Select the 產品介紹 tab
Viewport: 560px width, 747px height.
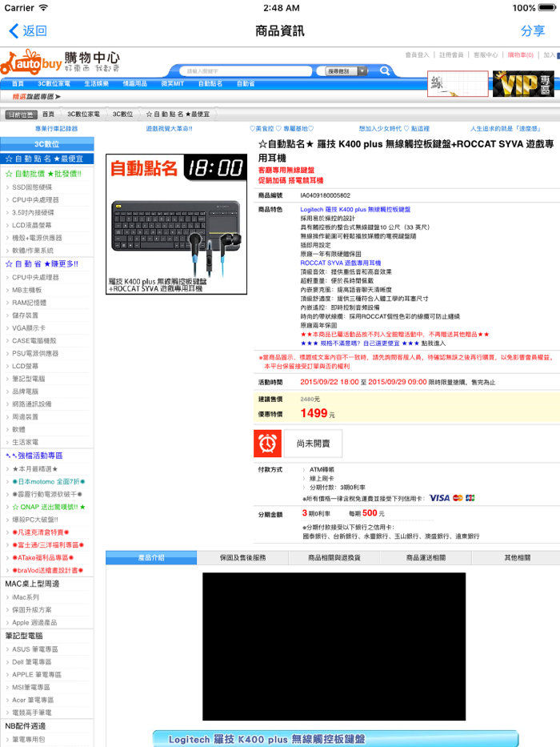point(151,557)
